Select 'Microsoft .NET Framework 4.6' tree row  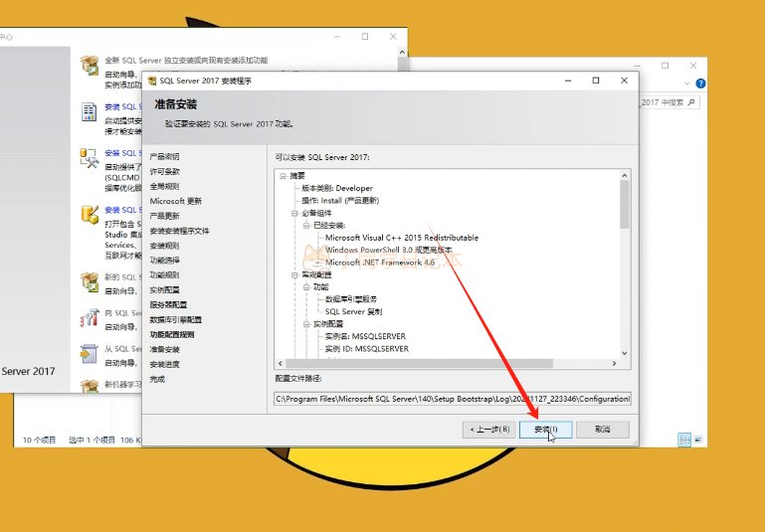tap(380, 263)
